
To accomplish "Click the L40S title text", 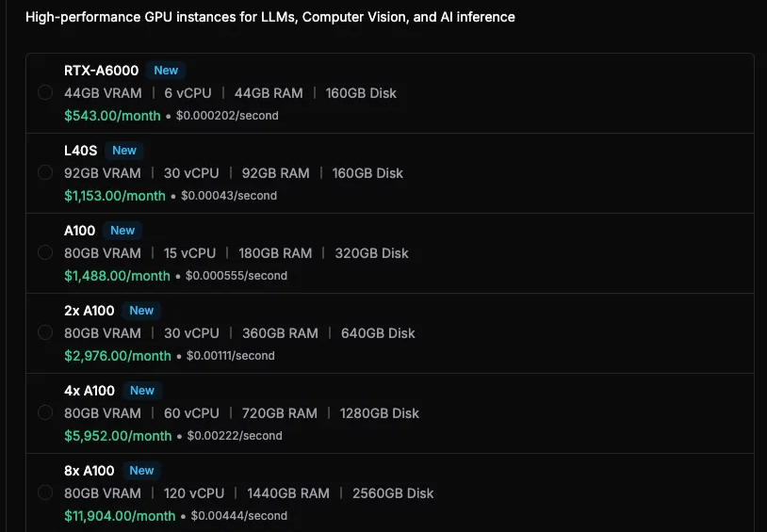I will point(81,151).
